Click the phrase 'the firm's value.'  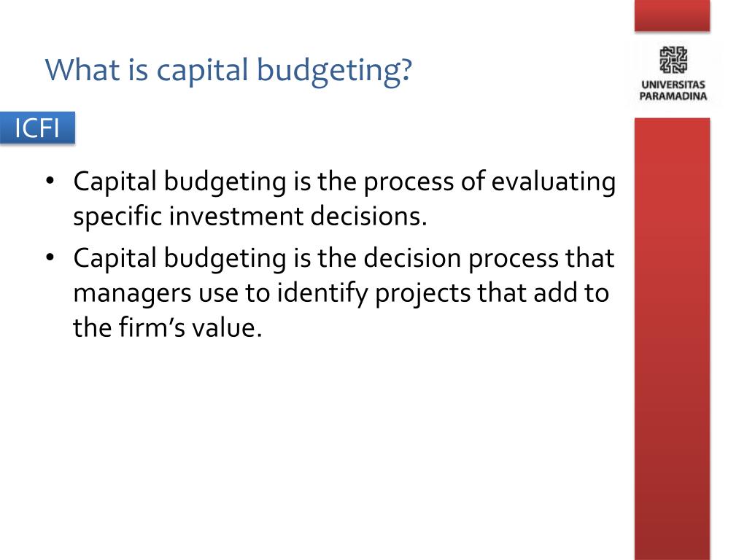168,327
